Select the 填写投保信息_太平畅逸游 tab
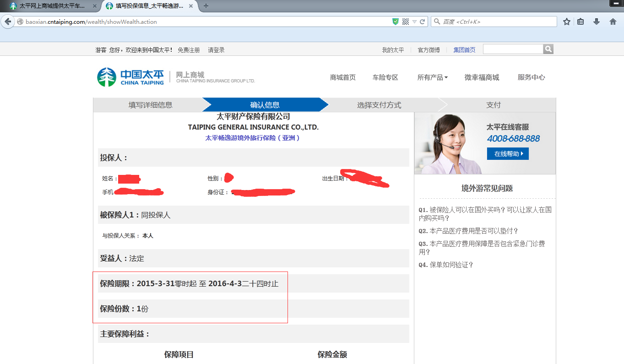Image resolution: width=624 pixels, height=364 pixels. (150, 6)
